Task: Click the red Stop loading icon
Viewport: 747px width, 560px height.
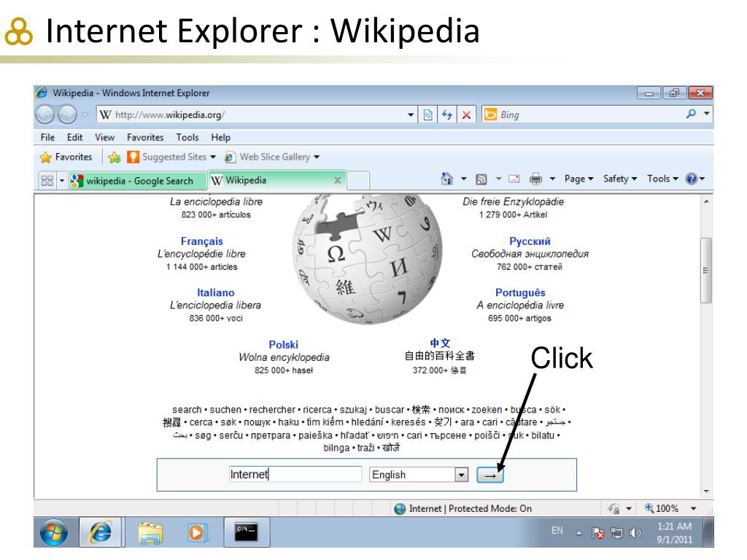Action: (466, 114)
